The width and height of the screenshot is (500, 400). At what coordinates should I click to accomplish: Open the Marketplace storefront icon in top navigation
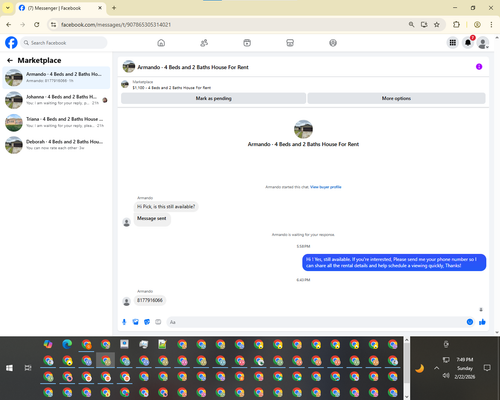(290, 43)
